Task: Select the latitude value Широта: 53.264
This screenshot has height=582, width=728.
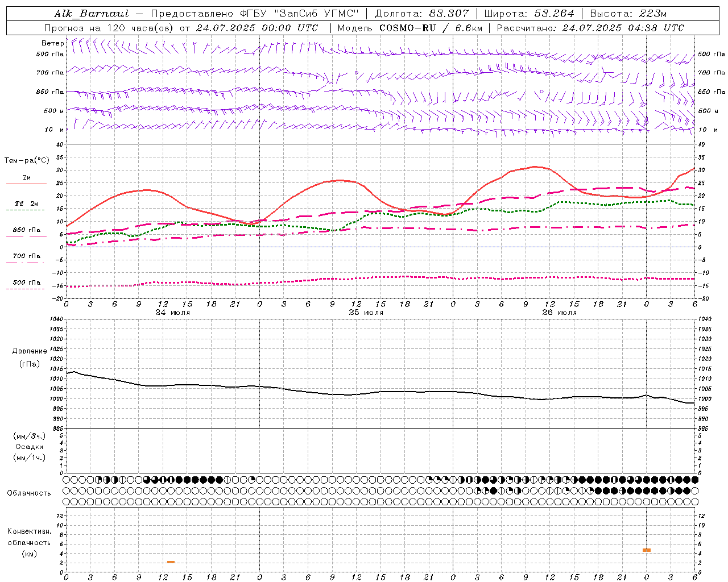Action: coord(530,14)
